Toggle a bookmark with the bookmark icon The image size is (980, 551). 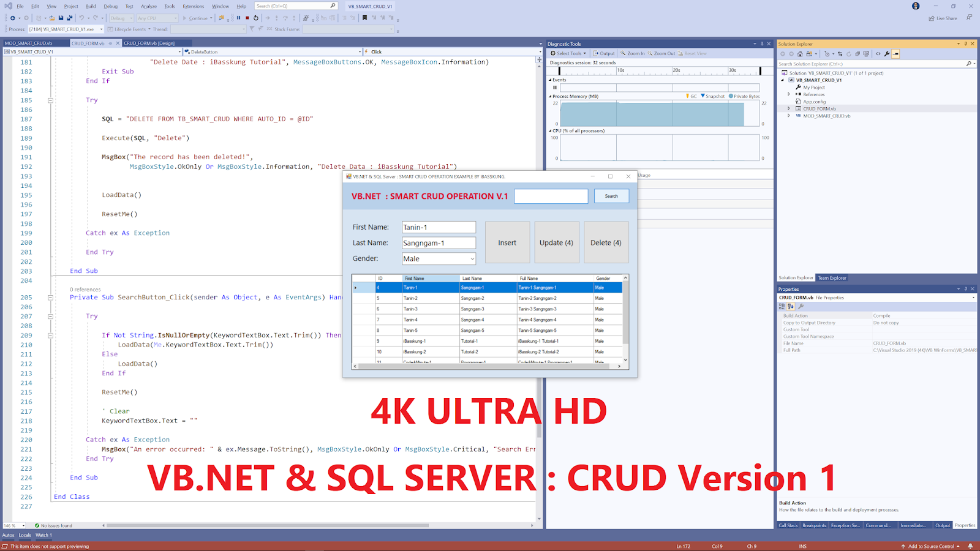(364, 18)
